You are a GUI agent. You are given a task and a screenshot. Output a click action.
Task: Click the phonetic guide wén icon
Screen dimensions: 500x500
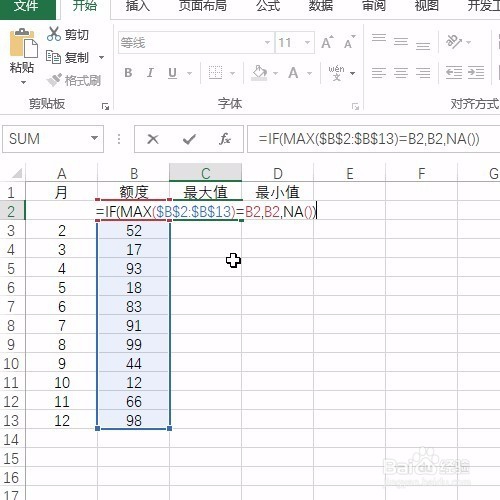click(336, 73)
